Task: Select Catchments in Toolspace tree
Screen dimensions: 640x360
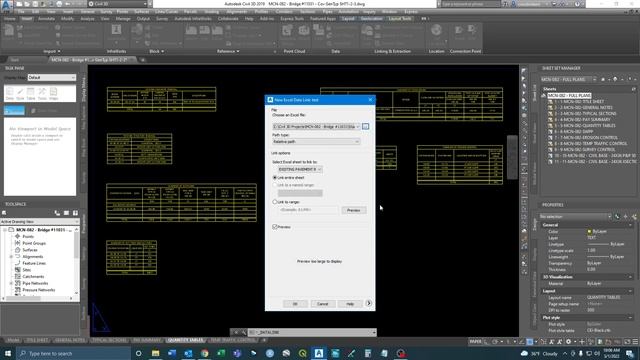Action: [33, 277]
